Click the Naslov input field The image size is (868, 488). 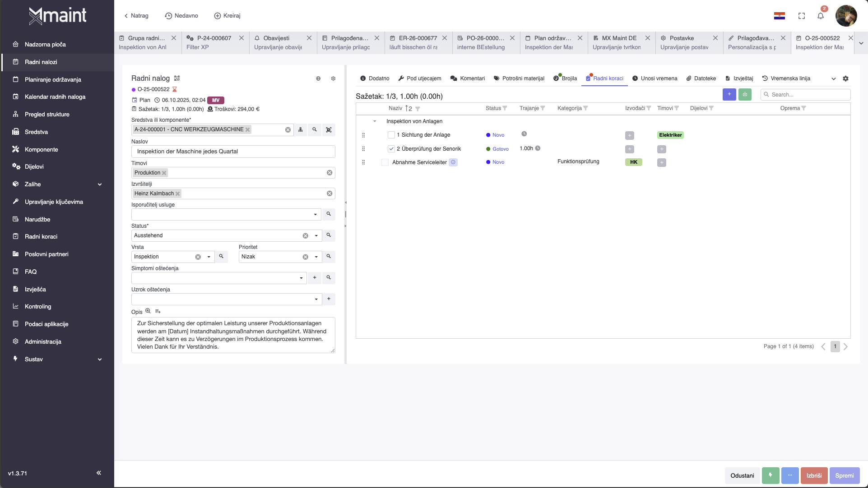click(x=233, y=152)
